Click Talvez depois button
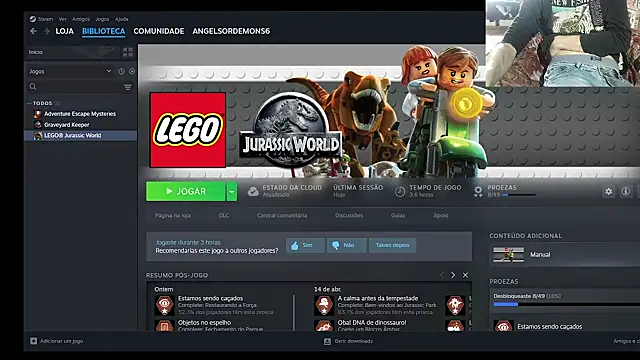This screenshot has width=640, height=360. pyautogui.click(x=392, y=245)
